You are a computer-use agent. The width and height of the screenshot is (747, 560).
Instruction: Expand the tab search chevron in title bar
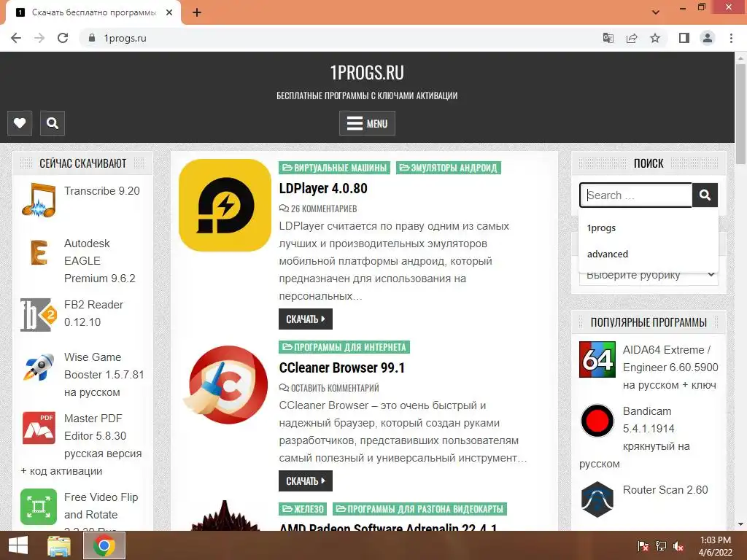656,12
